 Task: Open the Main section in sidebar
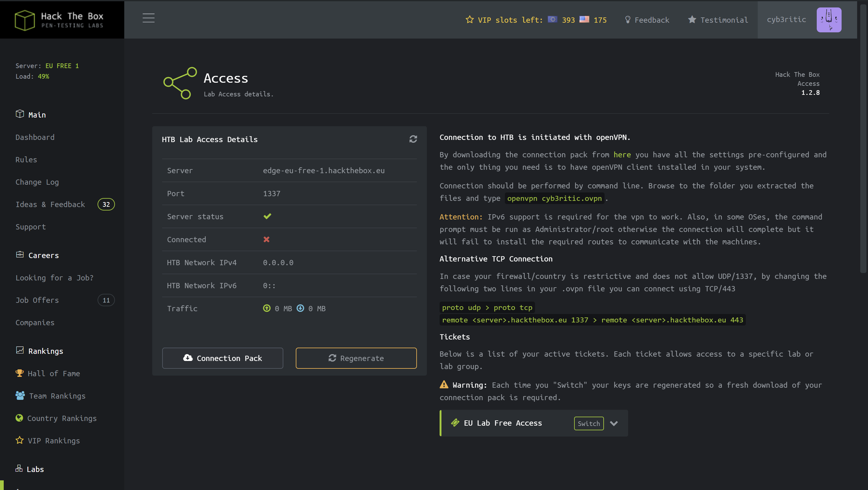coord(31,115)
